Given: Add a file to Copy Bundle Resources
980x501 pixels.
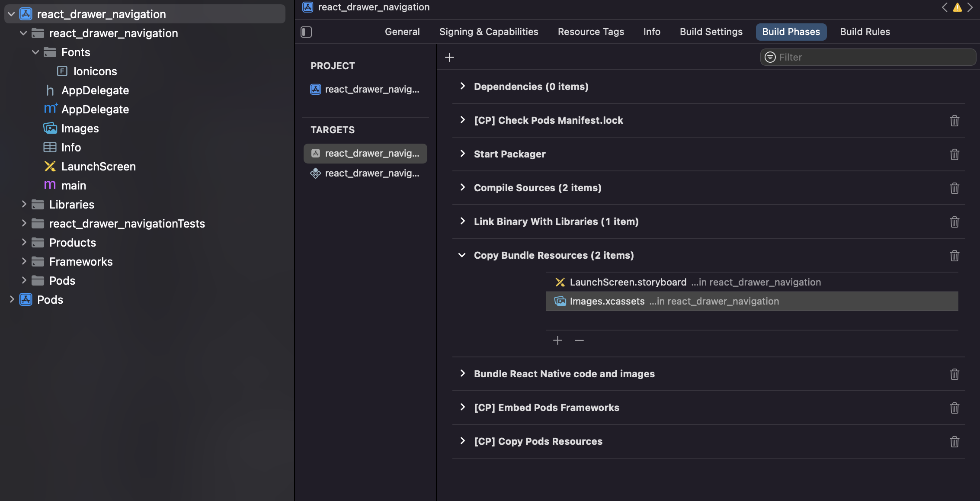Looking at the screenshot, I should tap(557, 340).
